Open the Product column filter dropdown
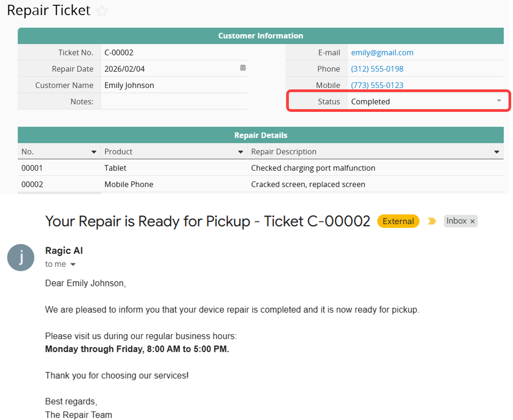This screenshot has height=420, width=513. (x=240, y=152)
